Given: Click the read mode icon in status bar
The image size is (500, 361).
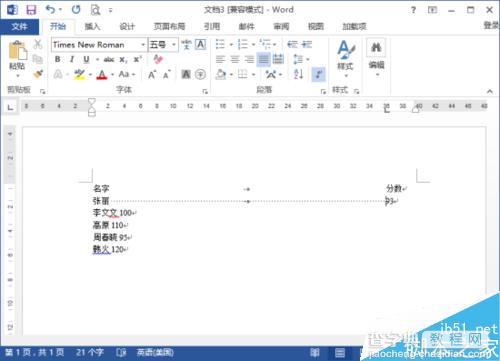Looking at the screenshot, I should point(315,352).
